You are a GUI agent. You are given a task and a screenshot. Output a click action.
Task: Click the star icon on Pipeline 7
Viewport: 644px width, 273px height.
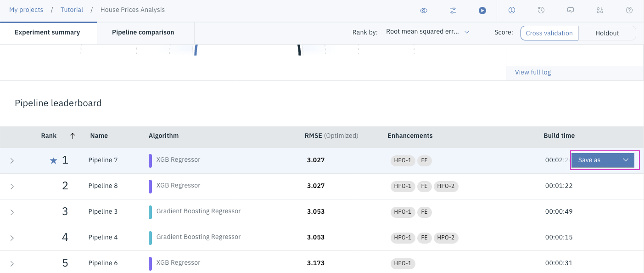point(53,160)
